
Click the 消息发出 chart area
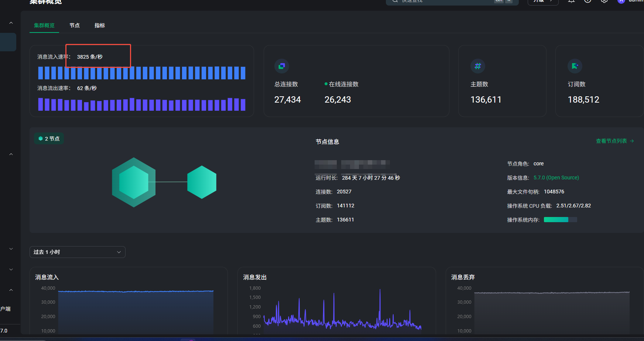pos(342,310)
